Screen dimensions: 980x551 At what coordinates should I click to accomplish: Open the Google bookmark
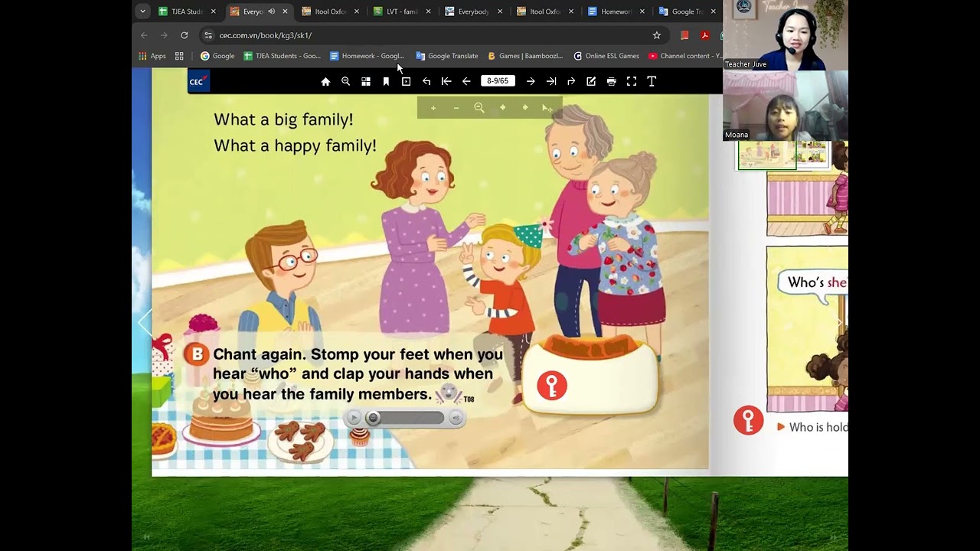(x=217, y=56)
